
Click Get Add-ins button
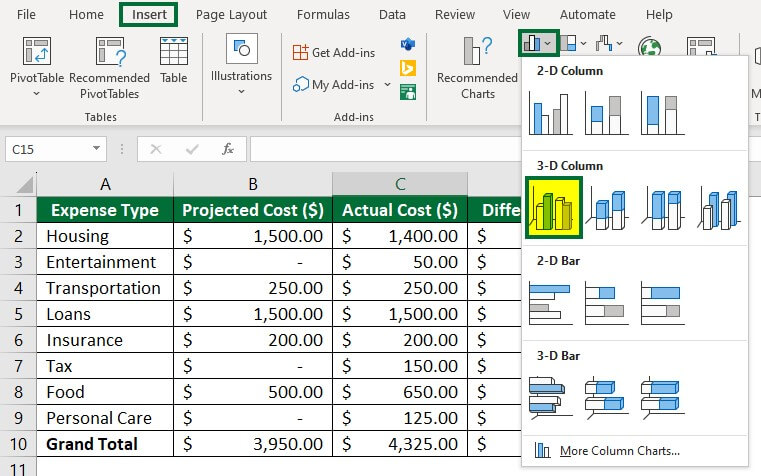pyautogui.click(x=335, y=52)
